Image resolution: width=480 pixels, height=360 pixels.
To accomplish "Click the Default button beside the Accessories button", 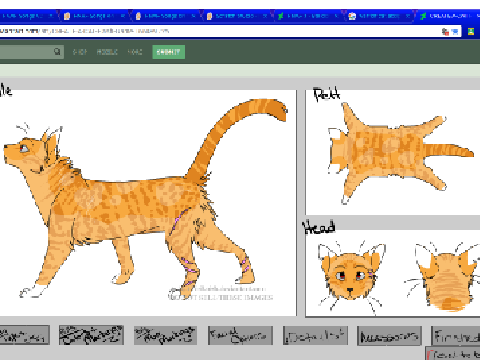I will [x=315, y=335].
